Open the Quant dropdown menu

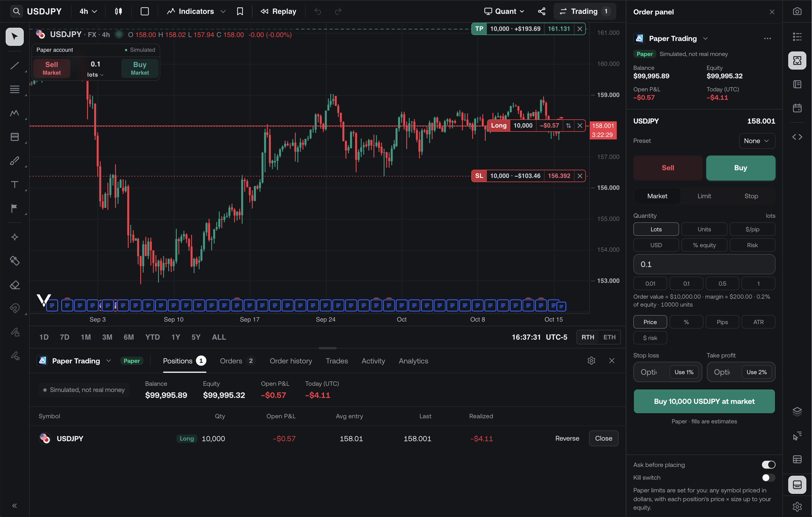click(x=504, y=12)
